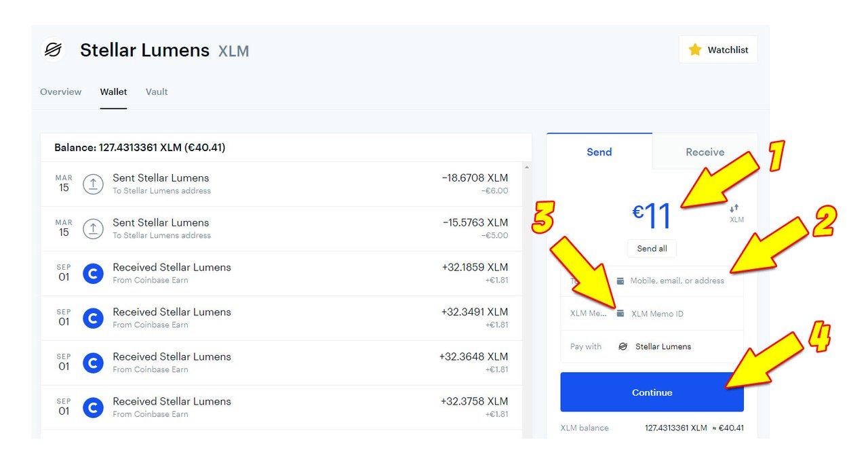Click the Balance: 127.4313361 XLM heading
This screenshot has height=469, width=868.
pyautogui.click(x=140, y=147)
